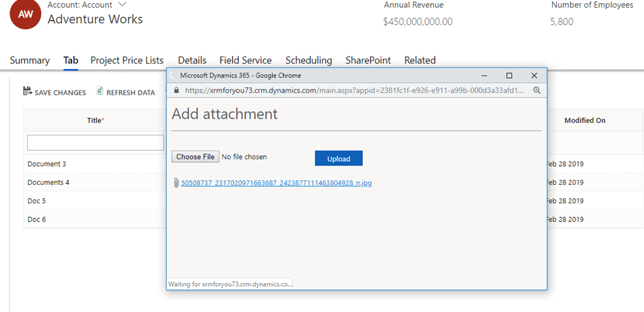Click the Title column header
Screen dimensions: 644x312
pyautogui.click(x=96, y=120)
